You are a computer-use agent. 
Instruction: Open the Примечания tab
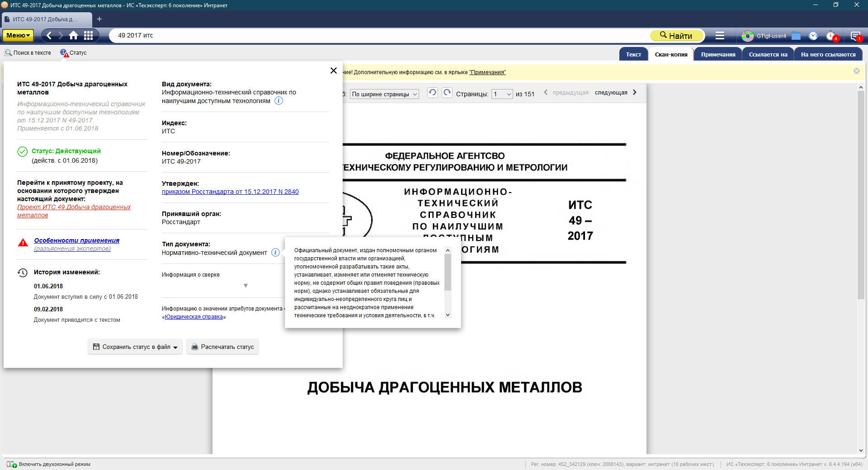pos(718,54)
